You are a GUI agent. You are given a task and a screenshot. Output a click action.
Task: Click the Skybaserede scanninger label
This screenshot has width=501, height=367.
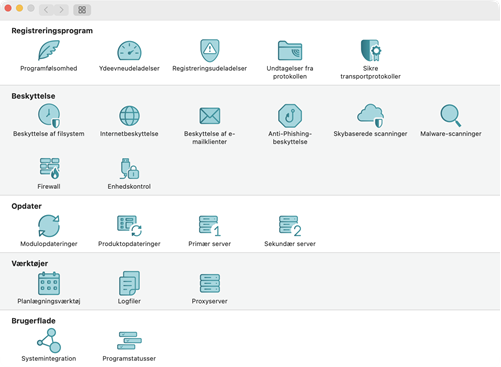click(370, 134)
